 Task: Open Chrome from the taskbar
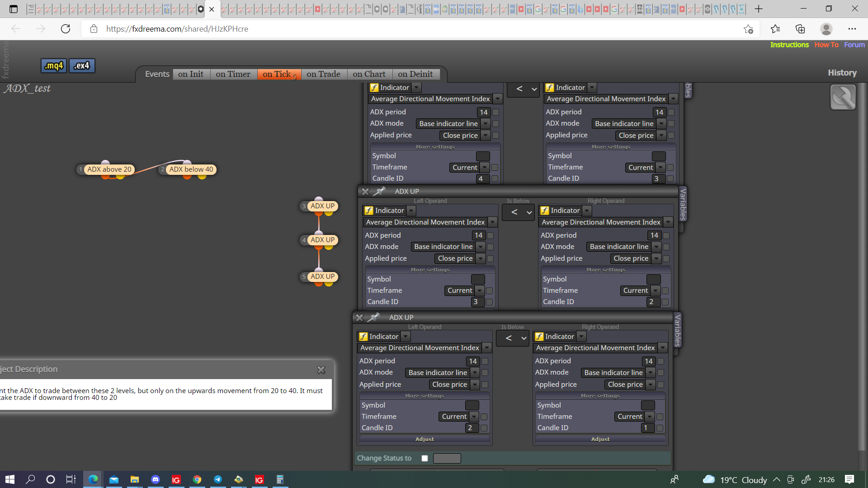(197, 479)
